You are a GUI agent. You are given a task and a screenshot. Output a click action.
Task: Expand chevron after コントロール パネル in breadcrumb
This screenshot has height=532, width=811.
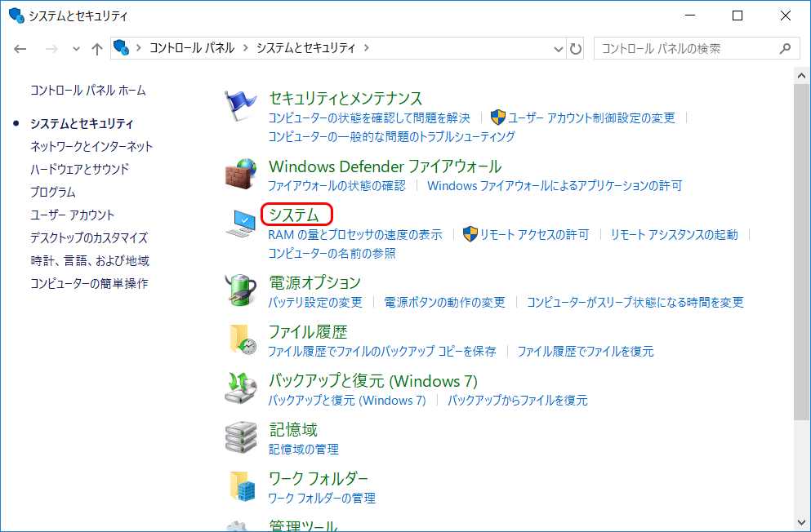point(245,48)
